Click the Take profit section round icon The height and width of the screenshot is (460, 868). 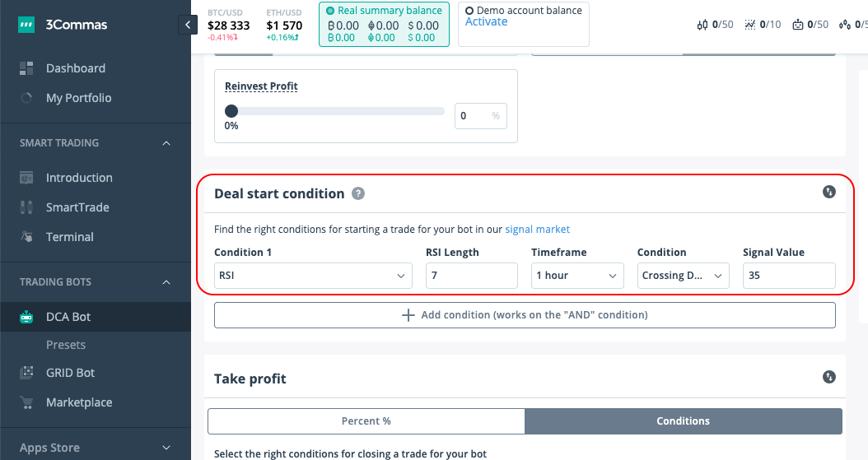click(x=829, y=377)
